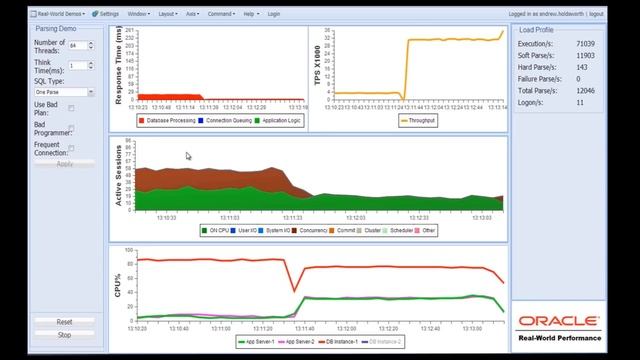Click the Connection Queuing blue legend swatch
This screenshot has width=640, height=360.
coord(201,120)
